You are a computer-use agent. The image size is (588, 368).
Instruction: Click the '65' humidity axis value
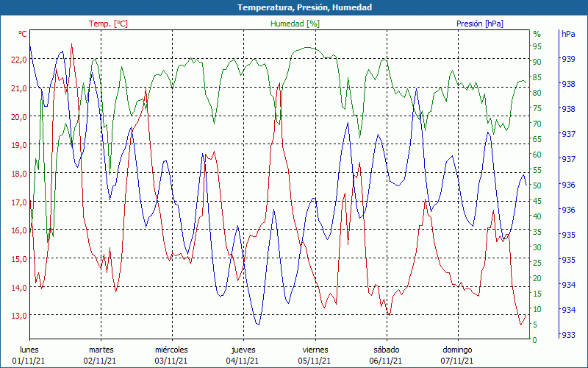pyautogui.click(x=537, y=139)
